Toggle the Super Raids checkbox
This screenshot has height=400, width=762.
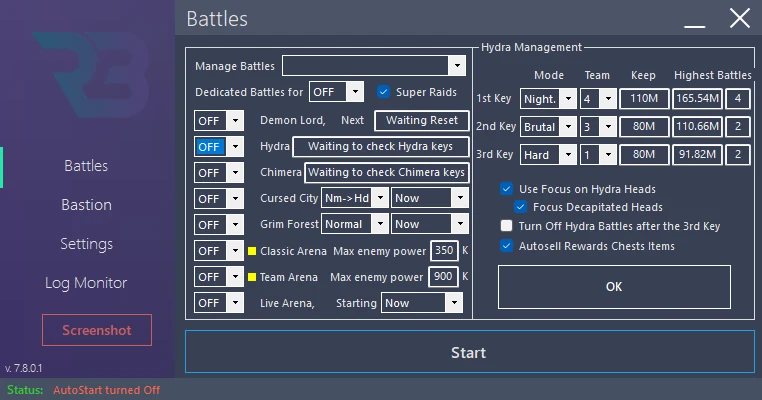tap(383, 92)
